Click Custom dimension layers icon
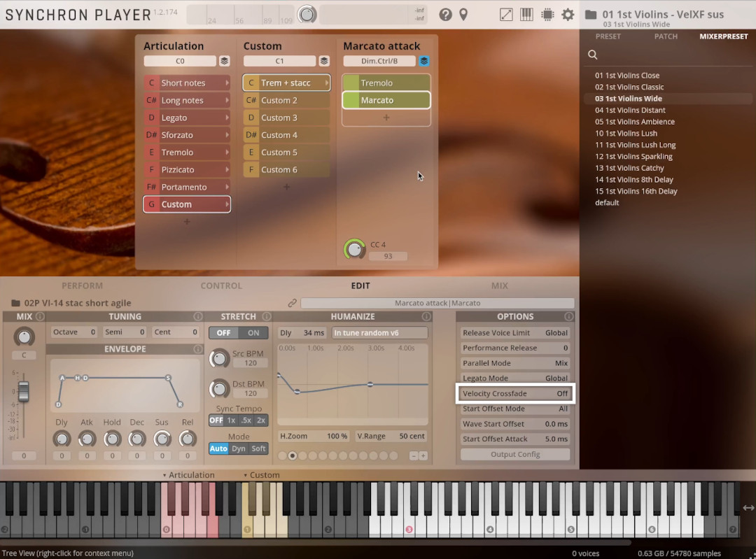This screenshot has width=756, height=559. [x=324, y=61]
